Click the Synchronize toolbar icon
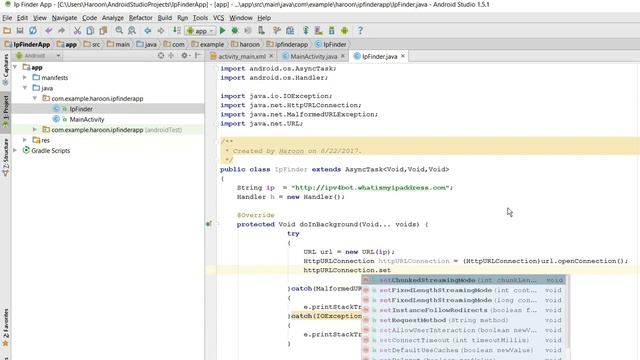Screen dimensions: 640x360 pyautogui.click(x=33, y=31)
